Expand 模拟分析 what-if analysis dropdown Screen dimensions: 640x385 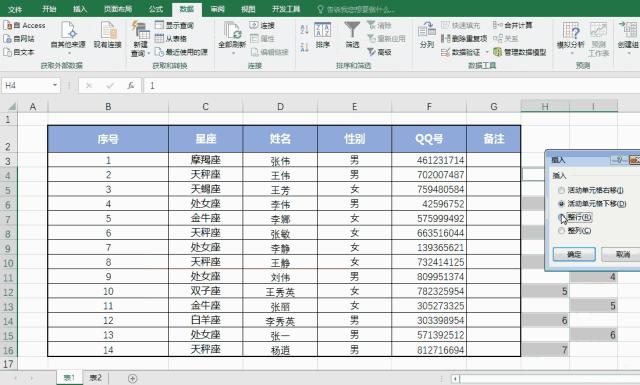pos(571,53)
